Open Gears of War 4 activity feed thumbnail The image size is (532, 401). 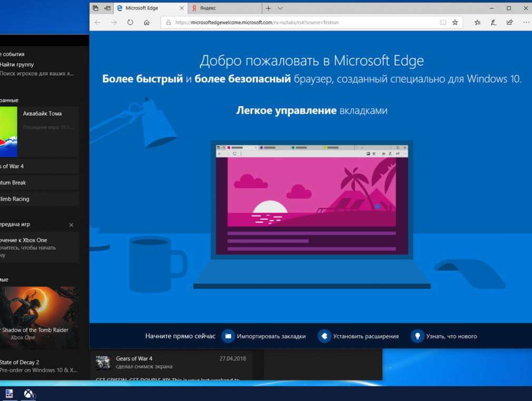[x=103, y=363]
